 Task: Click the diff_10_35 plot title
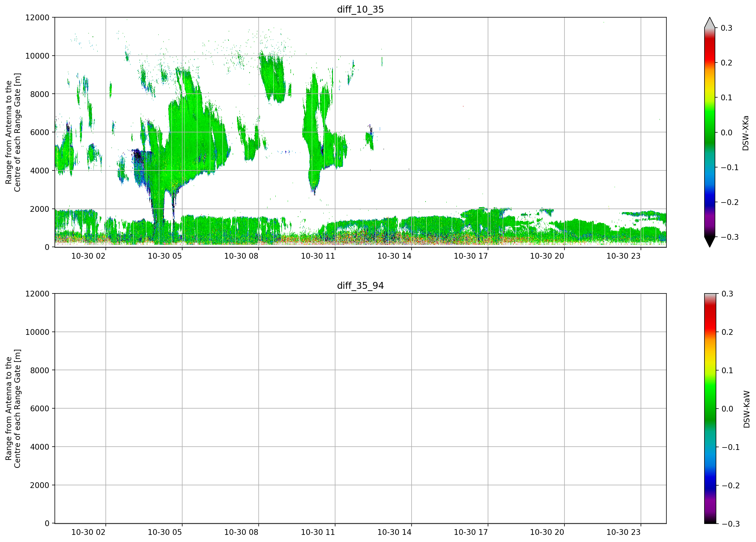[x=360, y=9]
